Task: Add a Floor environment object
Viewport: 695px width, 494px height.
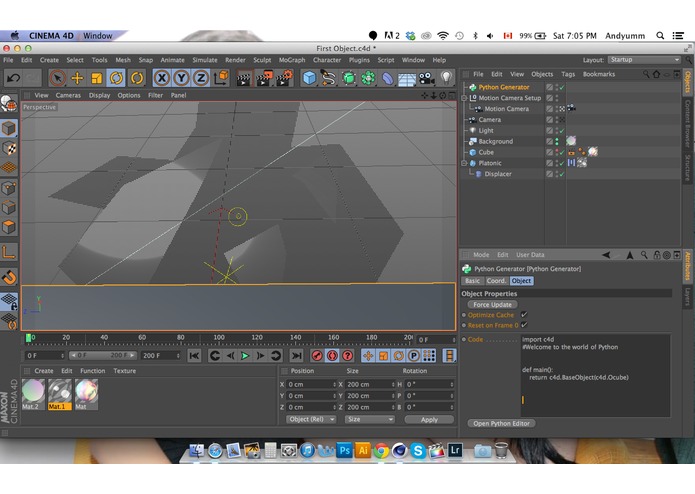Action: point(407,78)
